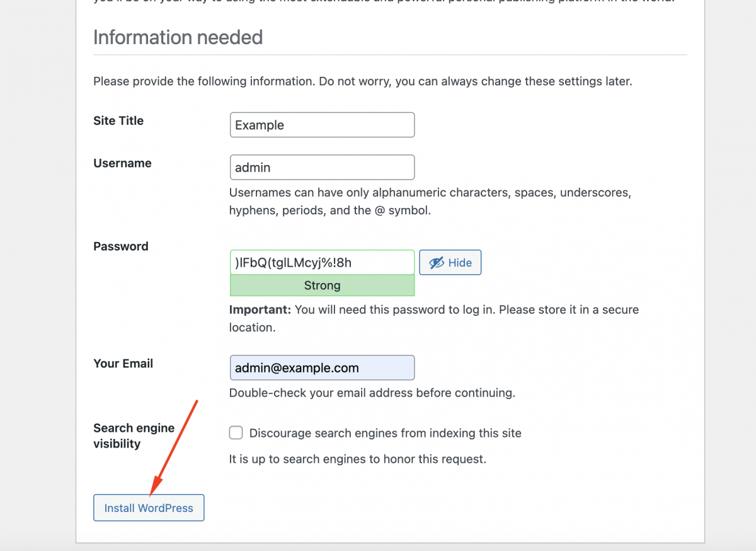
Task: Select the Your Email field with admin@example.com
Action: (322, 368)
